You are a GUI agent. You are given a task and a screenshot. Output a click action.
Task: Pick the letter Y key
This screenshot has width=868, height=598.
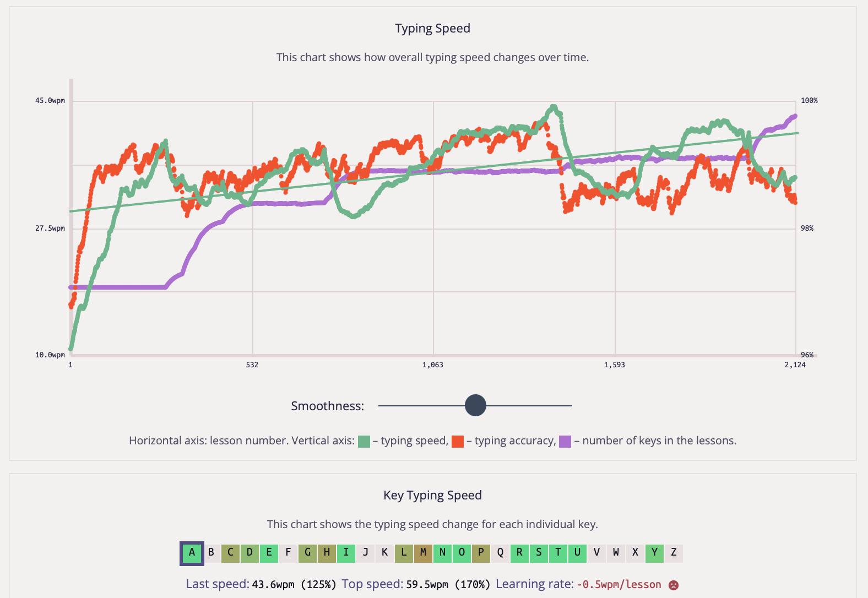pos(654,553)
